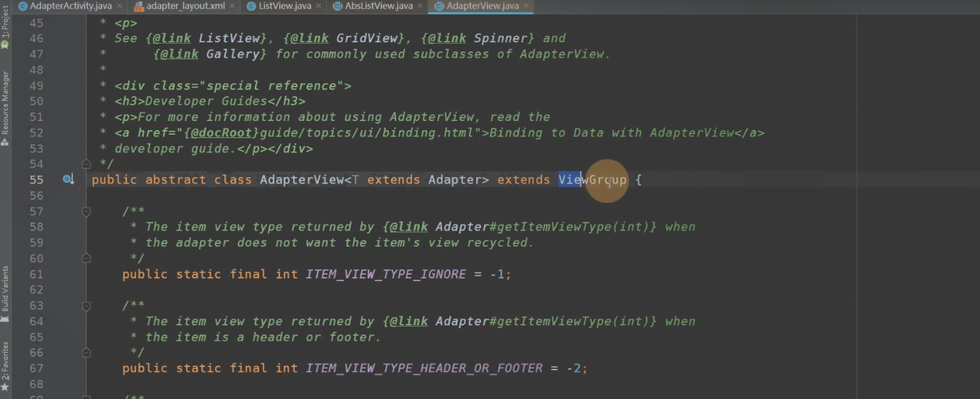
Task: Collapse the Javadoc fold marker at line 57
Action: tap(86, 211)
